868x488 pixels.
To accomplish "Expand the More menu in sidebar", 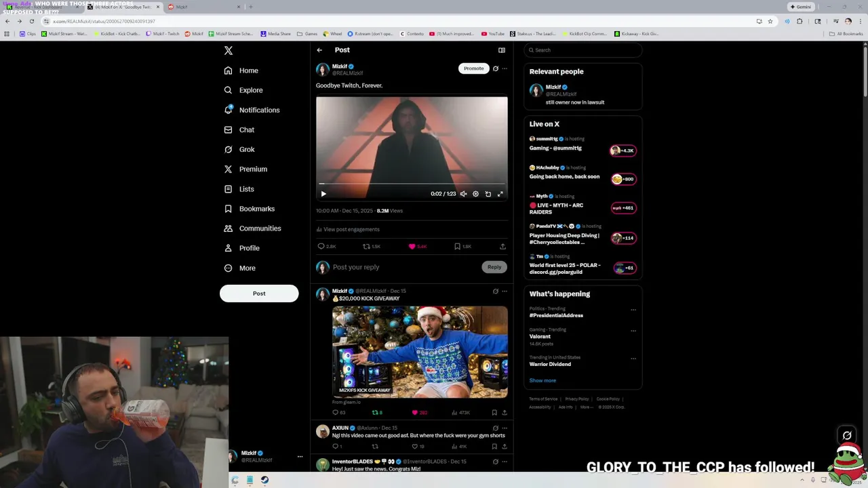I will pyautogui.click(x=240, y=268).
